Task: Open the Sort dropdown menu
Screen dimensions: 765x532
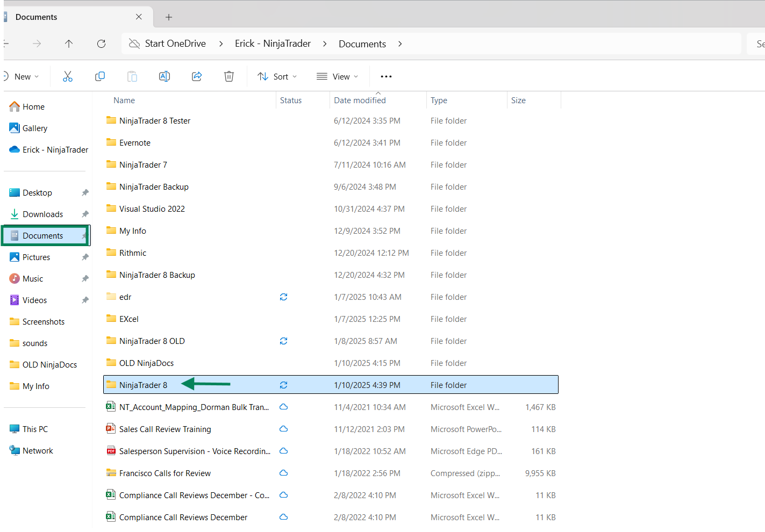Action: pyautogui.click(x=277, y=76)
